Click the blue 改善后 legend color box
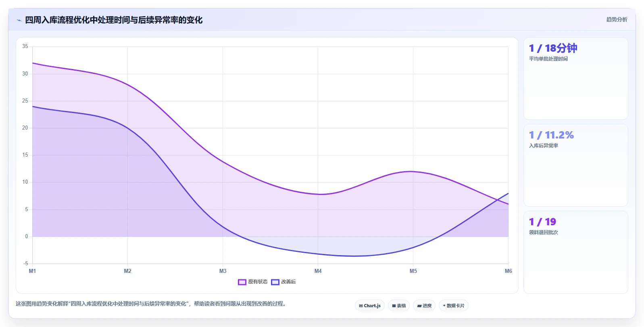The width and height of the screenshot is (644, 327). (x=275, y=282)
